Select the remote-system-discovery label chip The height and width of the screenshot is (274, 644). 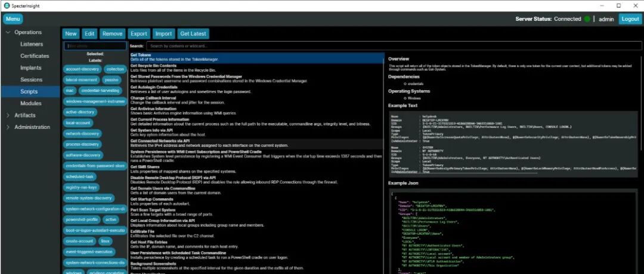[x=88, y=198]
